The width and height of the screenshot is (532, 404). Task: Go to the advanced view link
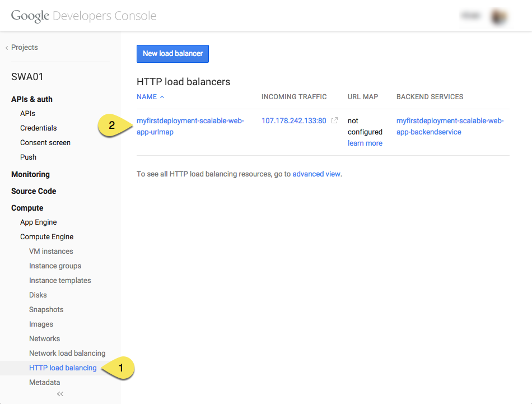(316, 174)
